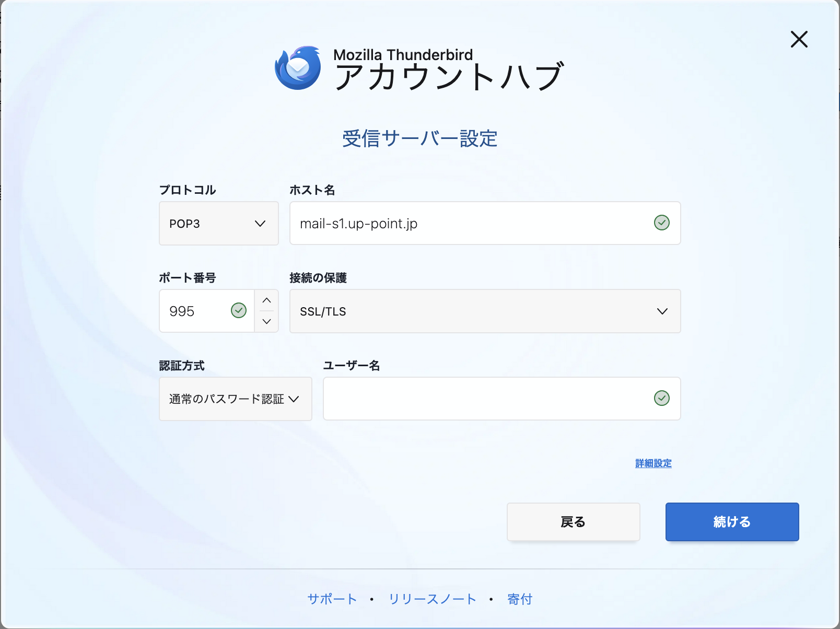Click the username validation checkmark icon
Viewport: 840px width, 629px height.
pos(662,399)
